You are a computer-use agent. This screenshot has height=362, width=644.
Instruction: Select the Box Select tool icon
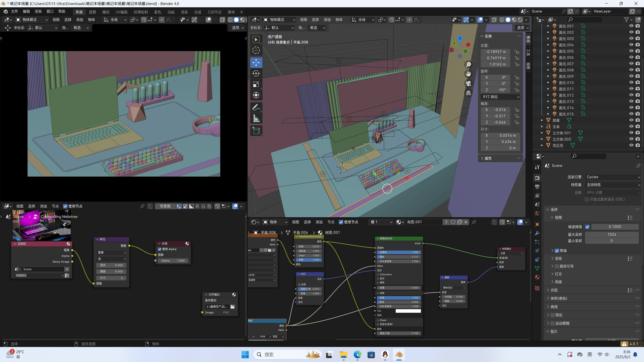coord(256,39)
